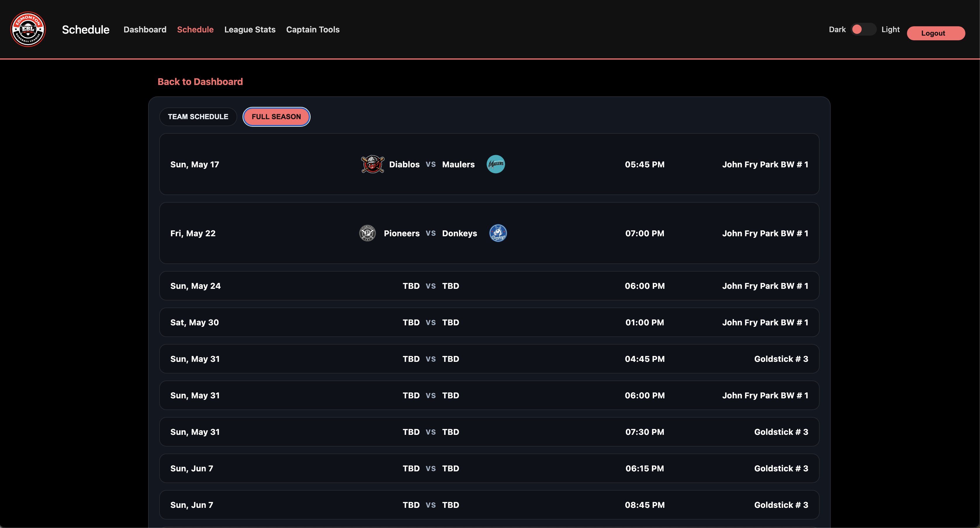Select the John Fry Park BW # 1 venue text

click(765, 164)
